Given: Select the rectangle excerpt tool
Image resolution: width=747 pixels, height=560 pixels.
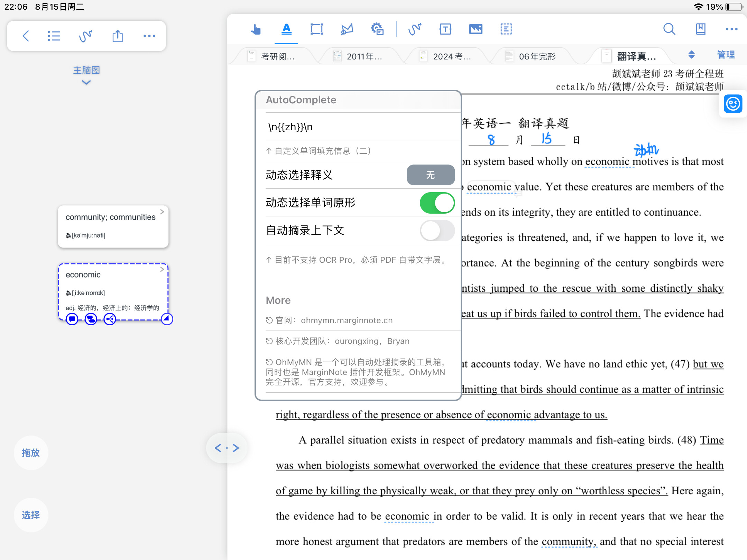Looking at the screenshot, I should click(316, 29).
